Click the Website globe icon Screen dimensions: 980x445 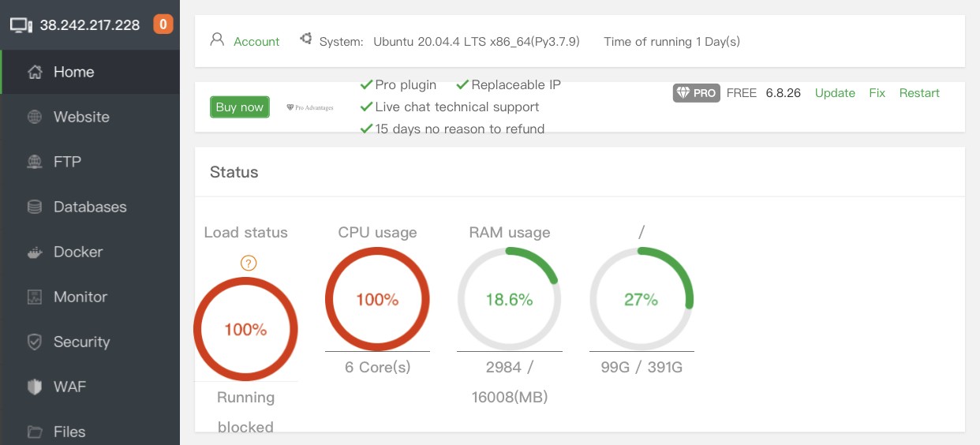[x=35, y=118]
